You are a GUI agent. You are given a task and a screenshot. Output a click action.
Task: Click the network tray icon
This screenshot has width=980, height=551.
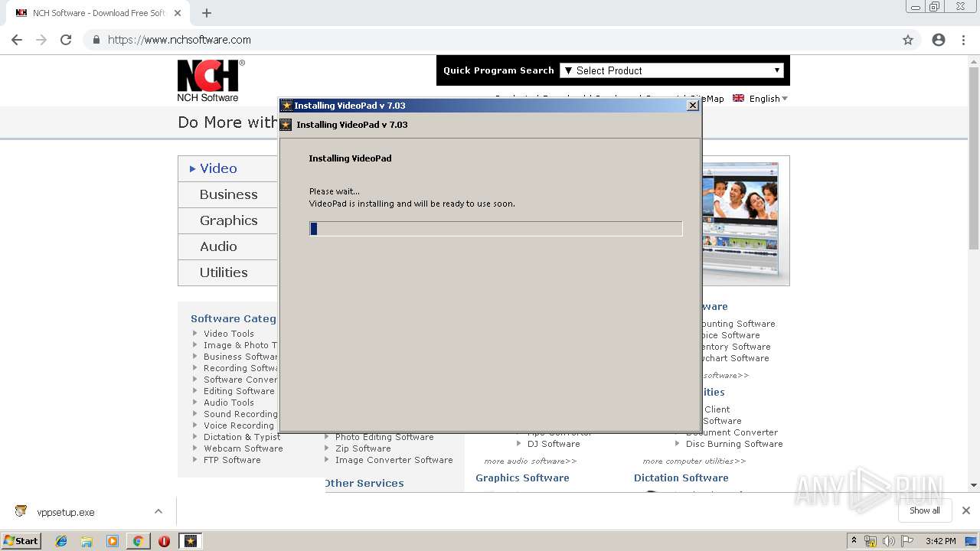(x=871, y=541)
